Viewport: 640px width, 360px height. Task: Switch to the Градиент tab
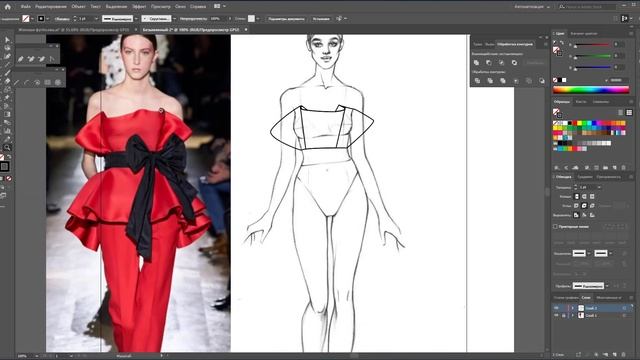click(584, 177)
